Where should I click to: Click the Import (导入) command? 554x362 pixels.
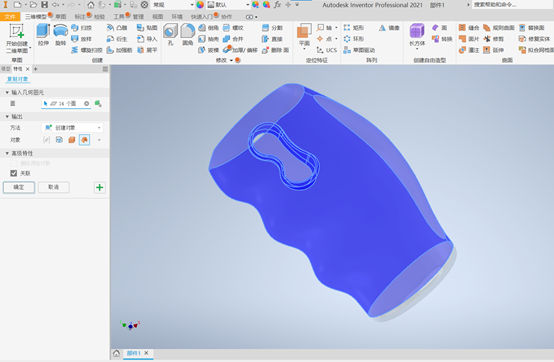147,39
